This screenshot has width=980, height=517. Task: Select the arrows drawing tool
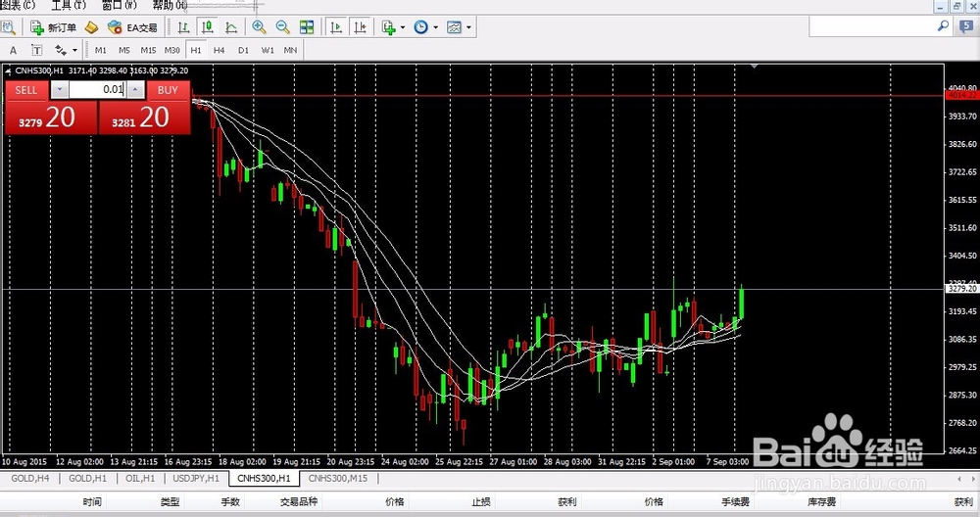coord(61,50)
